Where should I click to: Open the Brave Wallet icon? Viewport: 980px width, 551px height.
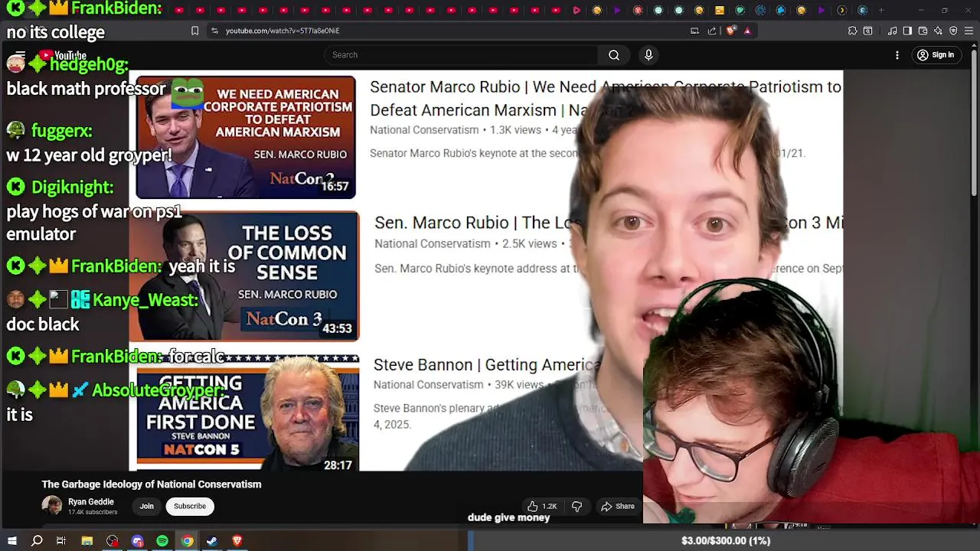pos(923,31)
